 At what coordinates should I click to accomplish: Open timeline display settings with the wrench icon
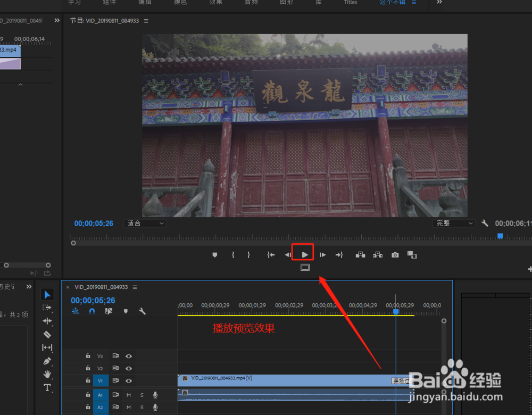pyautogui.click(x=142, y=311)
